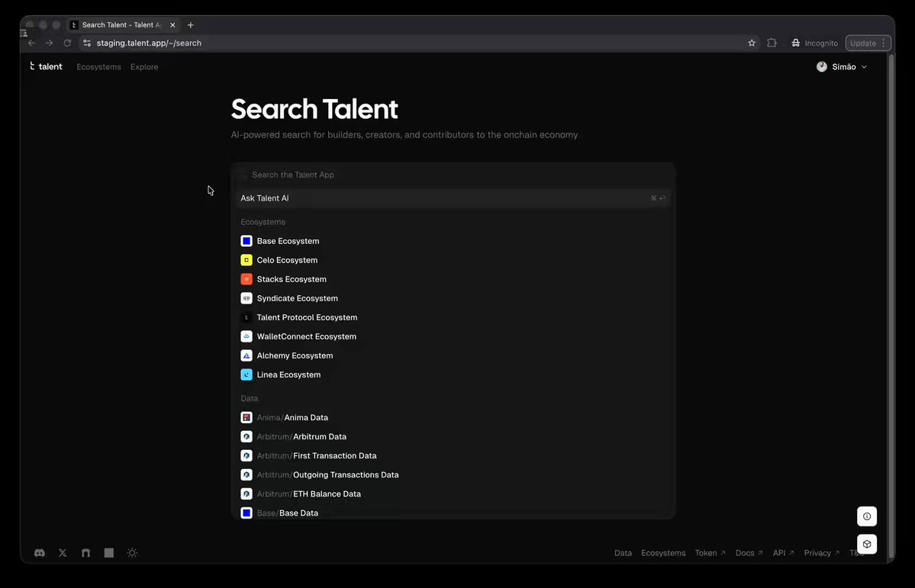
Task: Select ETH Balance Data result
Action: point(453,494)
